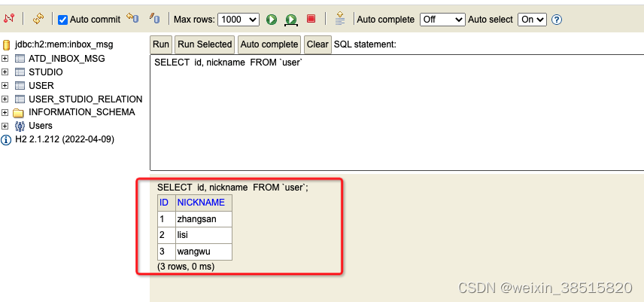The image size is (644, 302).
Task: Click the lisi nickname cell
Action: (204, 236)
